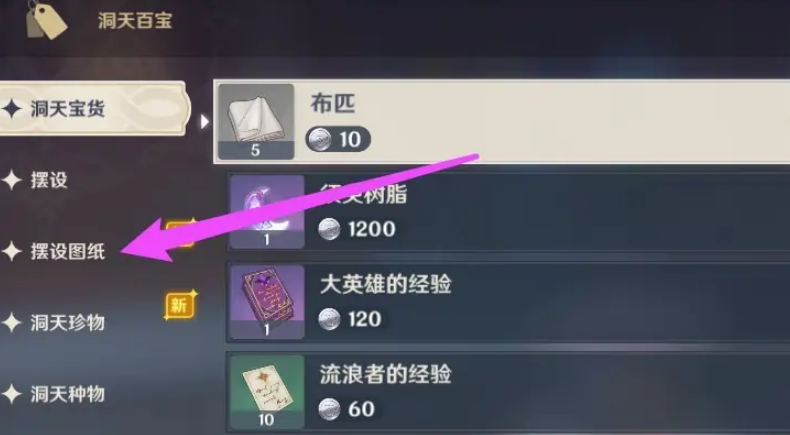This screenshot has height=435, width=790.
Task: Select the 大英雄的经验 book icon
Action: [x=267, y=301]
